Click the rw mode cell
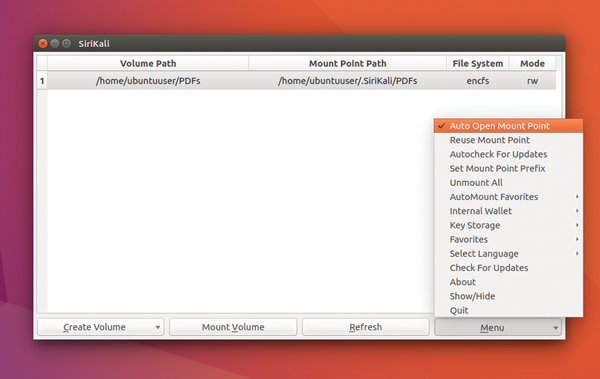The width and height of the screenshot is (600, 379). tap(532, 81)
